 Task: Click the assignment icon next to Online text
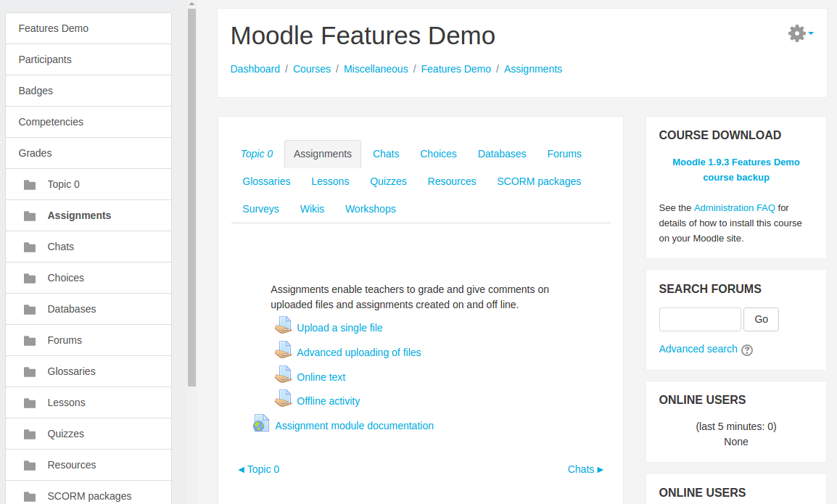284,374
